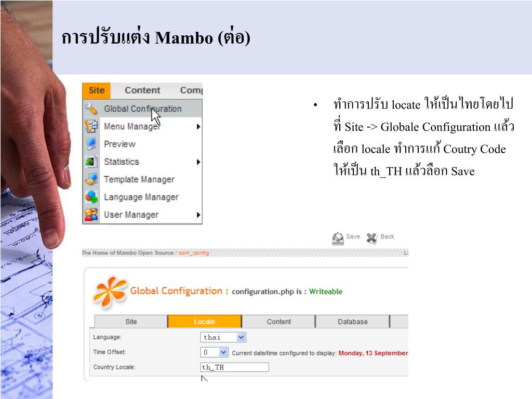Screen dimensions: 532x399
Task: Open Template Manager entry
Action: 142,179
